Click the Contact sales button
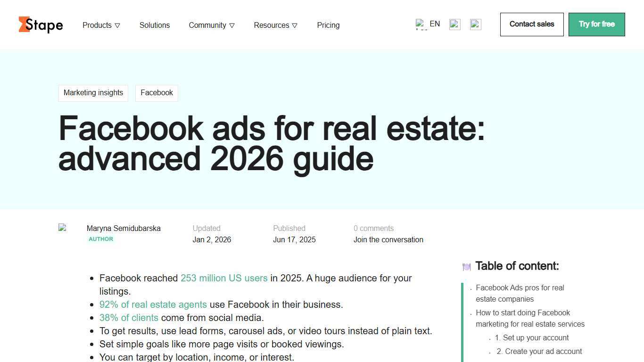Viewport: 644px width, 362px height. [532, 24]
